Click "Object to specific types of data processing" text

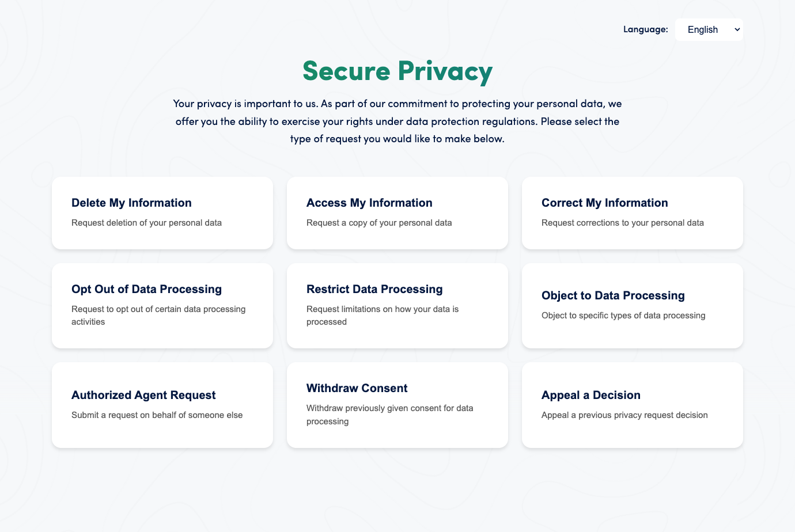623,315
